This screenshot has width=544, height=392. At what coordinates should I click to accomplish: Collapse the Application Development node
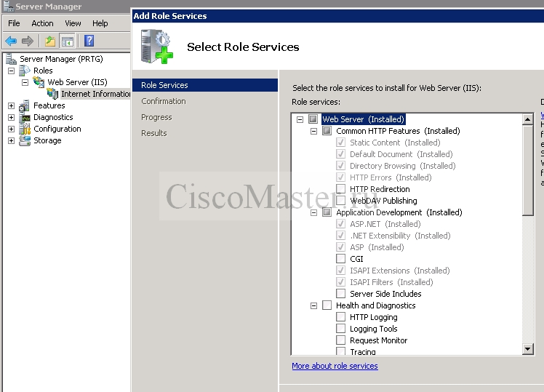coord(313,212)
